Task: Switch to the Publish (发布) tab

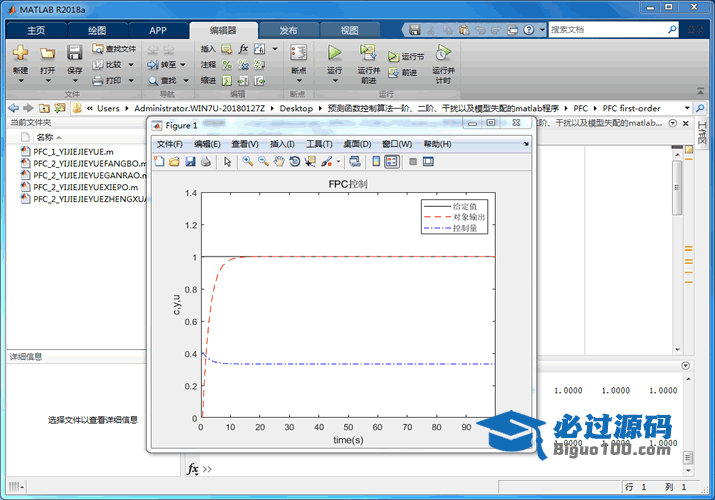Action: [288, 31]
